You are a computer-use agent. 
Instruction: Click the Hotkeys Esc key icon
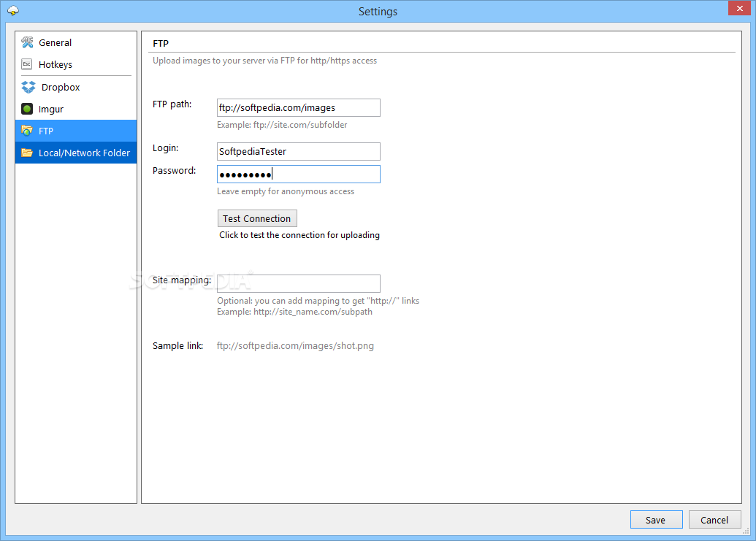27,64
